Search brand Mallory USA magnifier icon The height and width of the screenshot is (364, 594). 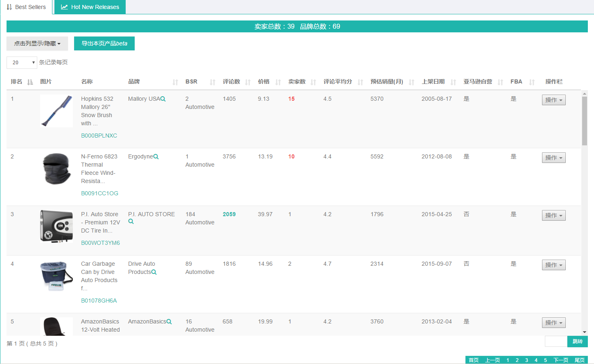pos(163,99)
